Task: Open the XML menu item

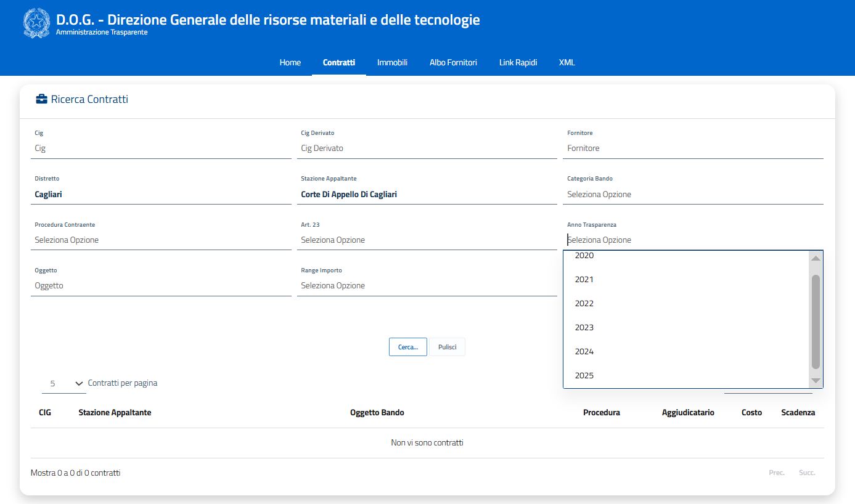Action: pos(567,62)
